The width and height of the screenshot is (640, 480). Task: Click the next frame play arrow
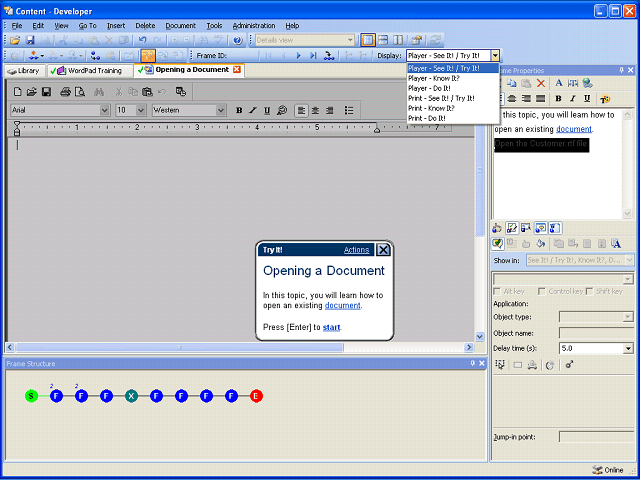(298, 56)
